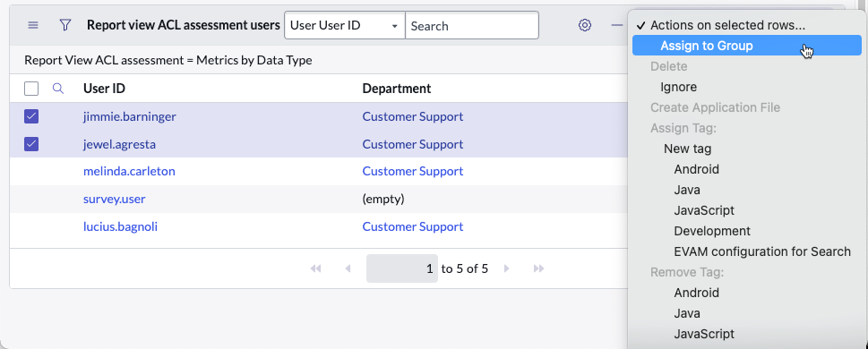Image resolution: width=868 pixels, height=349 pixels.
Task: Go to previous page arrow icon
Action: click(x=348, y=268)
